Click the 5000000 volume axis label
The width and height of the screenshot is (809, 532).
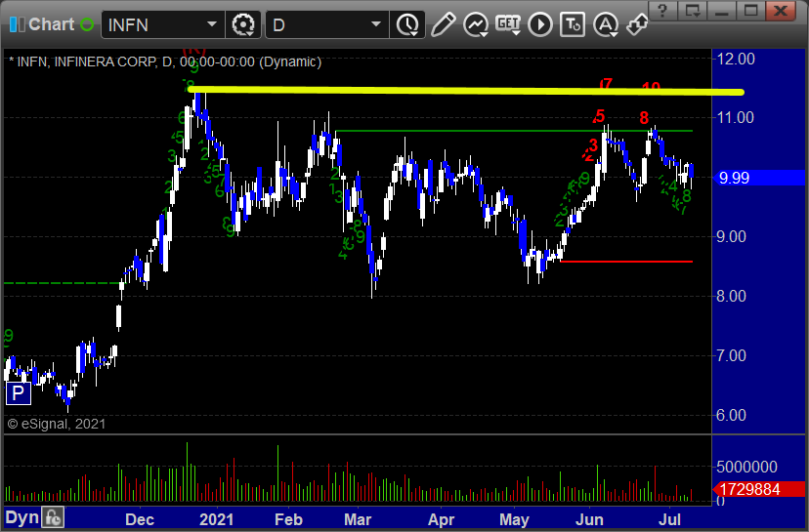(x=747, y=467)
